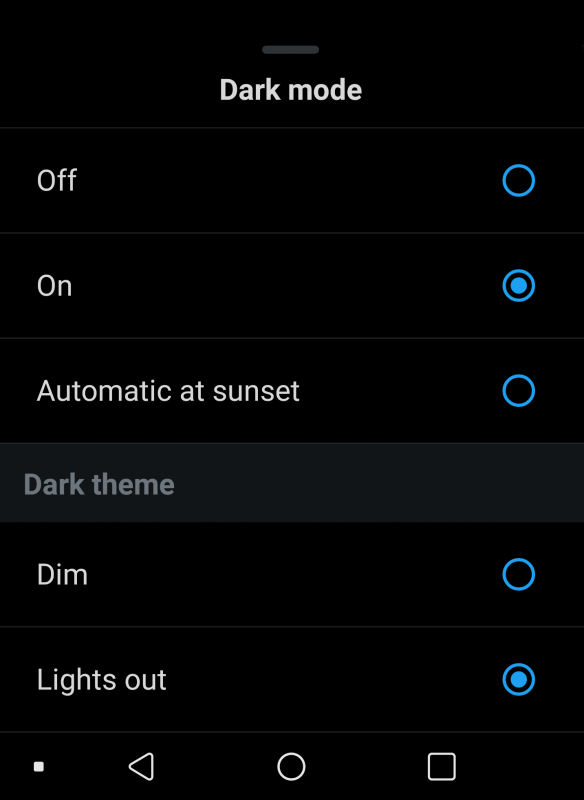Choose the Lights out radio button

point(519,680)
